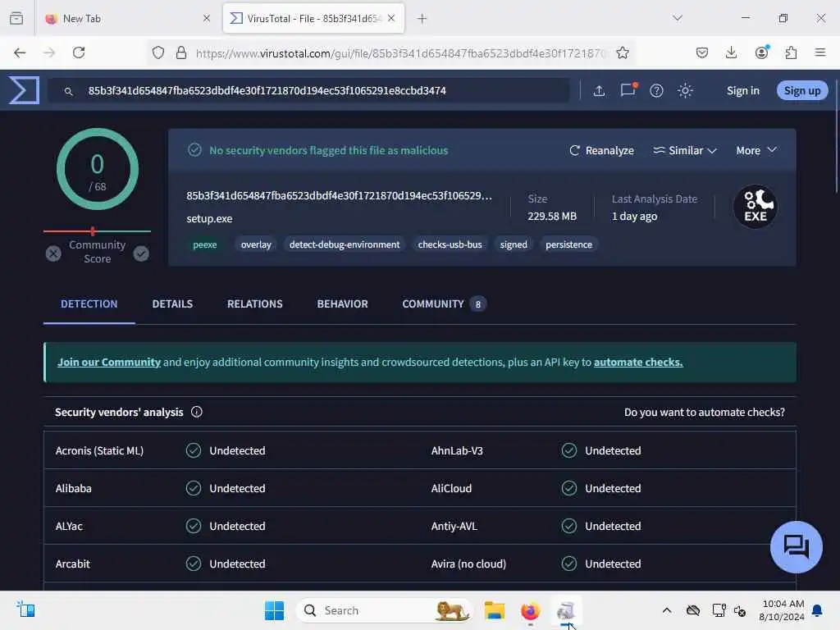Screen dimensions: 840x630
Task: Bookmark this page with star icon
Action: [x=623, y=52]
